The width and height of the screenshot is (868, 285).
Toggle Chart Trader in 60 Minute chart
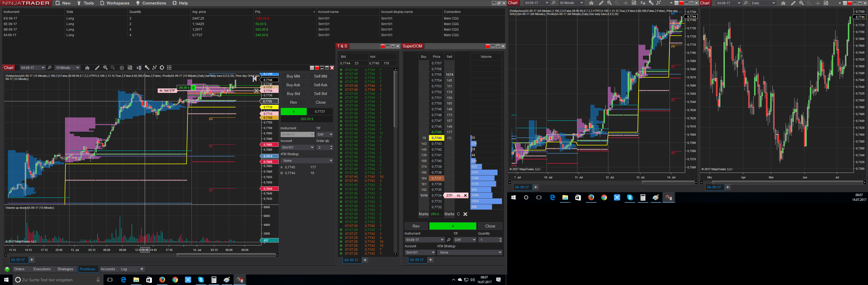click(643, 3)
